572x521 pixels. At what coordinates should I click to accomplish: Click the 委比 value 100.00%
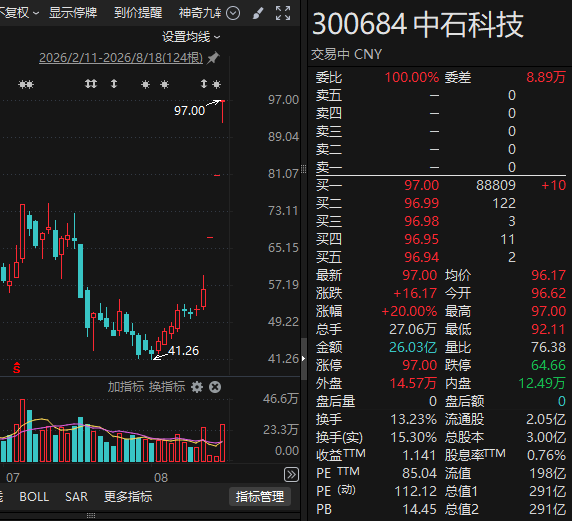click(412, 77)
